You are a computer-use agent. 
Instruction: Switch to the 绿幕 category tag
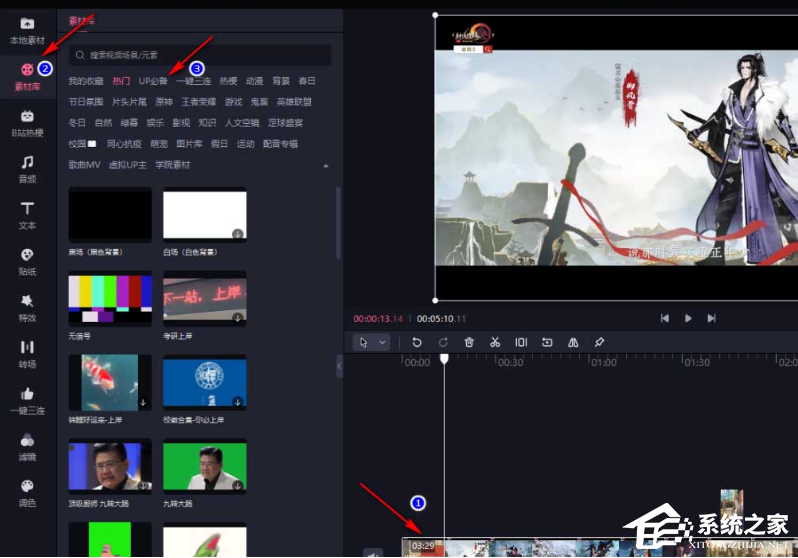pos(130,123)
